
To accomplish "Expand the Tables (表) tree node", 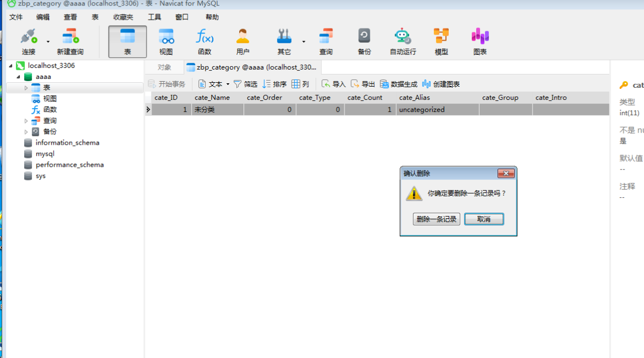I will 26,88.
